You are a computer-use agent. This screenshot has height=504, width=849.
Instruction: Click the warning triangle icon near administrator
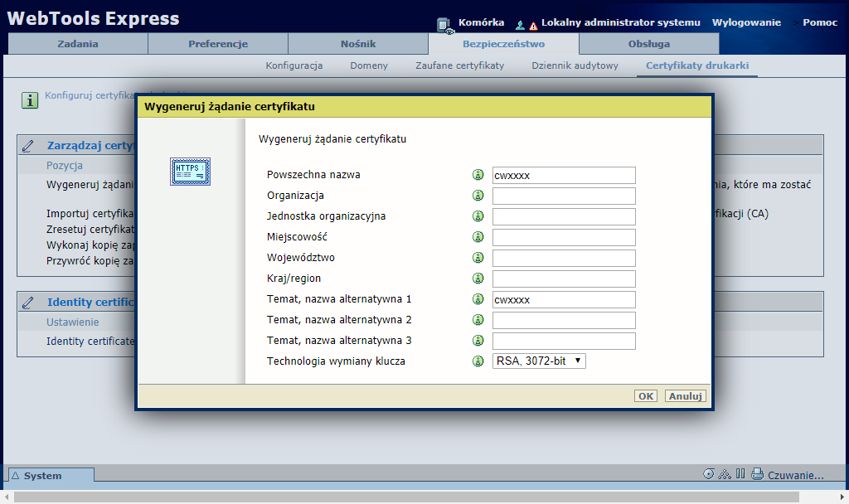(x=532, y=26)
